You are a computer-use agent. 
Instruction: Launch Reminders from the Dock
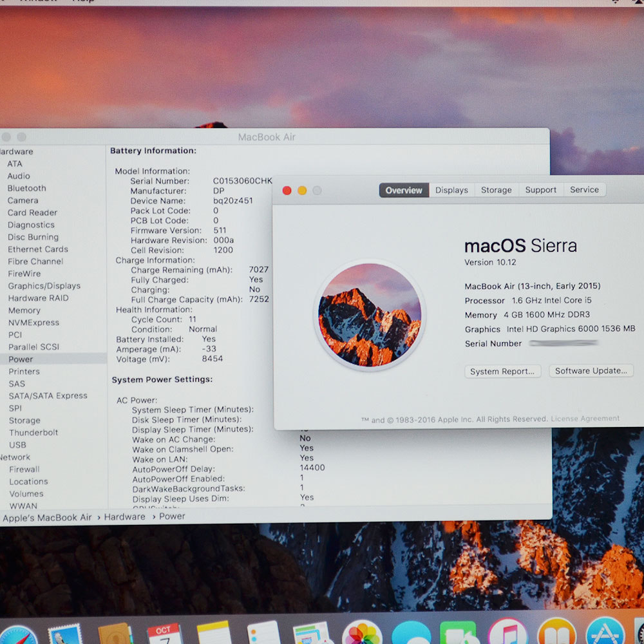pyautogui.click(x=263, y=633)
